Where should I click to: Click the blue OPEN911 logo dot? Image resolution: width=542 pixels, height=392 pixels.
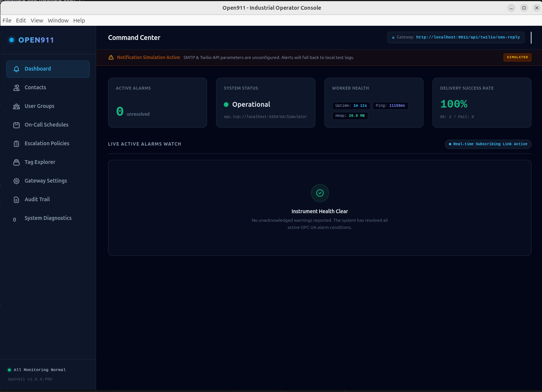point(12,40)
